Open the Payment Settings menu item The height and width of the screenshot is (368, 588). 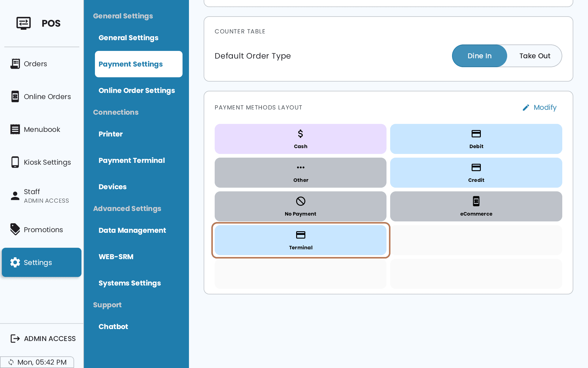tap(139, 64)
